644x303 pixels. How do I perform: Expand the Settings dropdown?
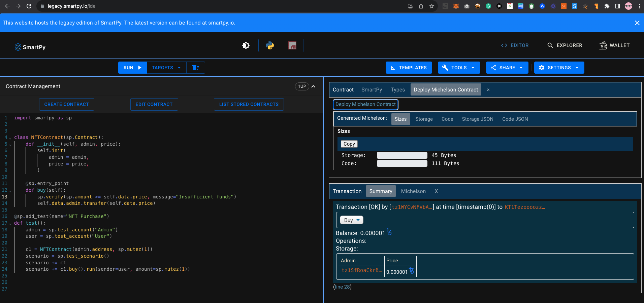[x=559, y=68]
